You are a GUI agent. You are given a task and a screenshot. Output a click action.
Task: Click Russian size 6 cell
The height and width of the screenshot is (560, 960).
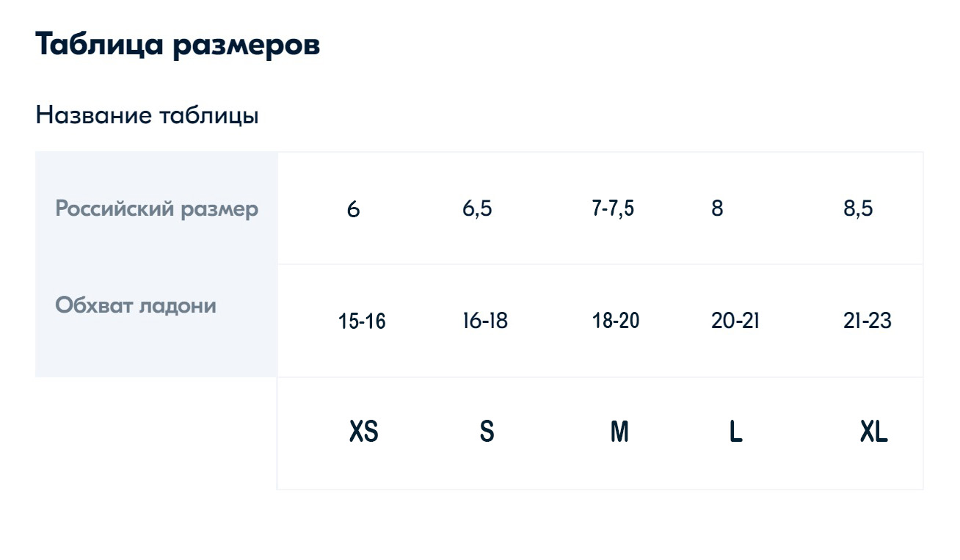click(353, 210)
